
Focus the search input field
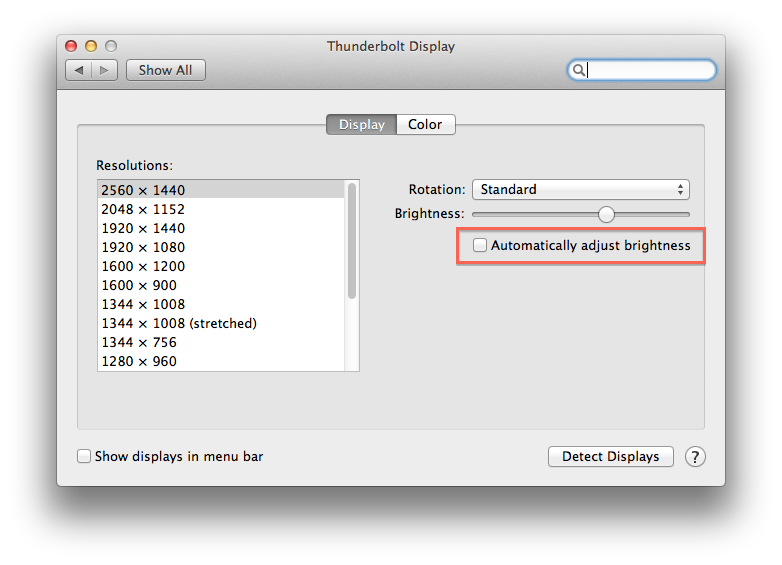642,70
